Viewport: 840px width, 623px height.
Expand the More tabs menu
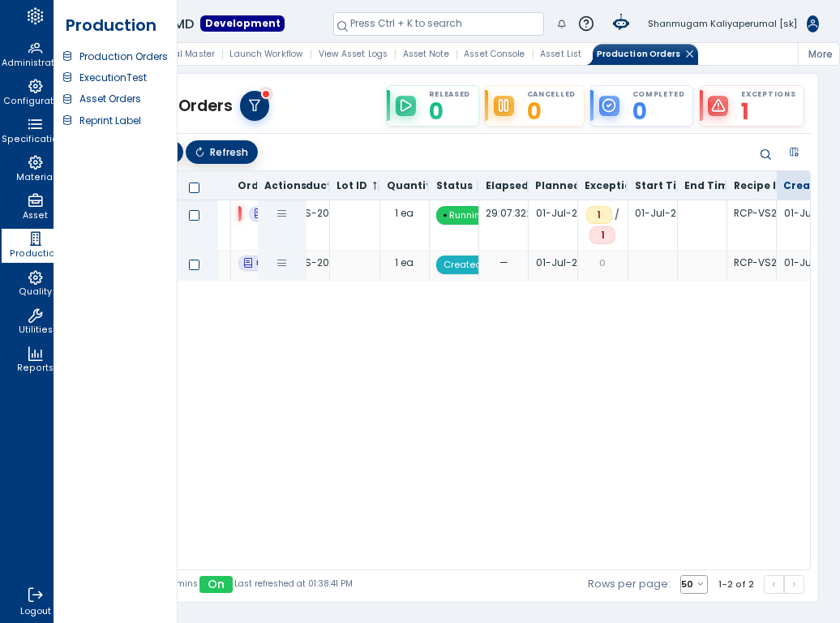tap(820, 54)
